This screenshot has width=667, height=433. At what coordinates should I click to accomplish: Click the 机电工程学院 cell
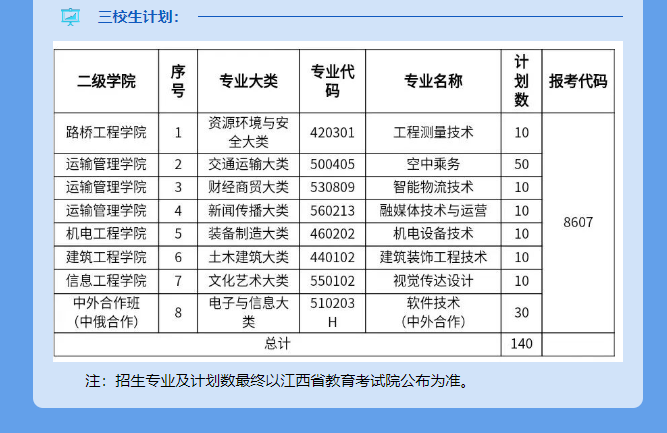point(106,234)
